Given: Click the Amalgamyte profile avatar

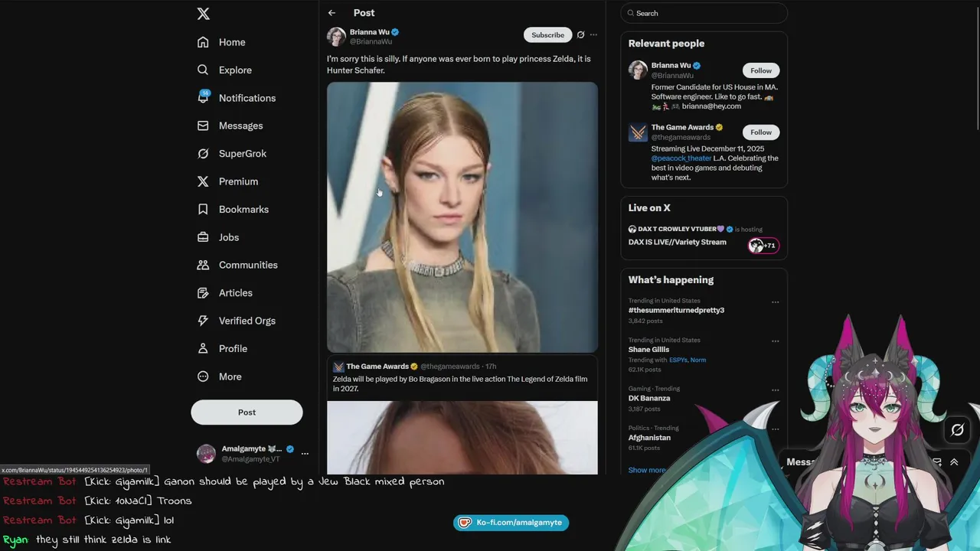Looking at the screenshot, I should [x=207, y=454].
